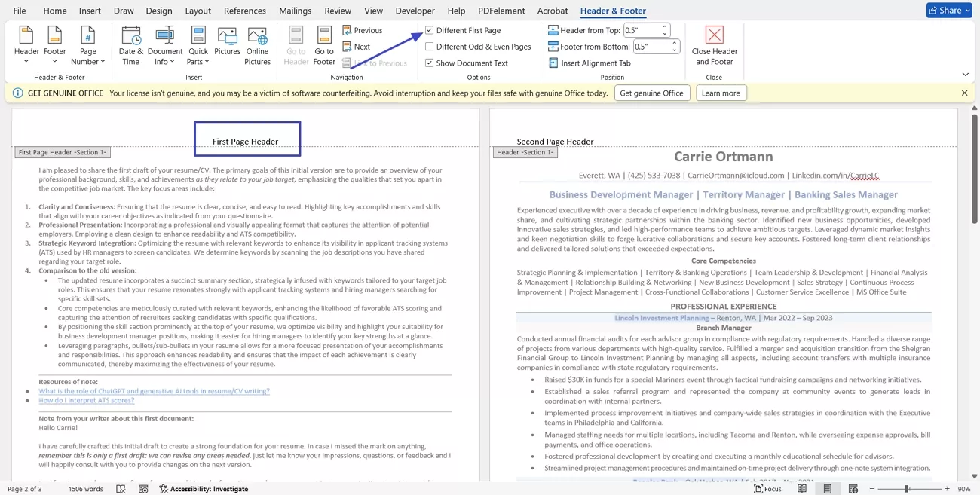Click the Header from Top input field
Screen dimensions: 980x495
642,30
